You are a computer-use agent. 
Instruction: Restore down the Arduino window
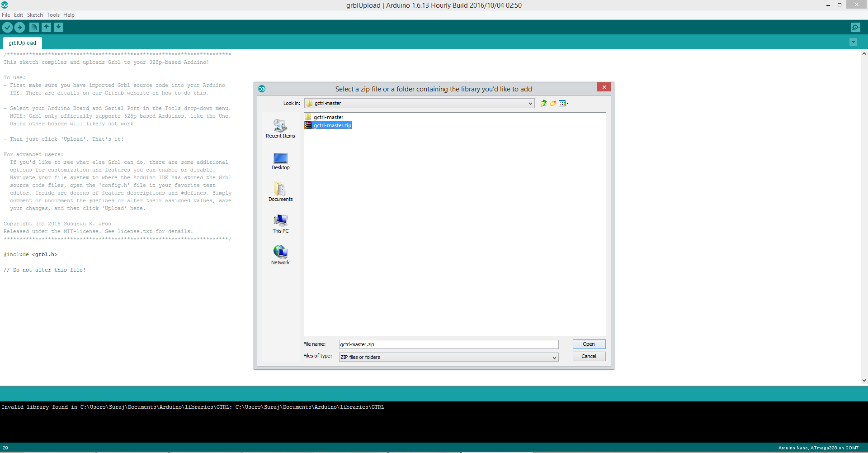click(x=840, y=5)
